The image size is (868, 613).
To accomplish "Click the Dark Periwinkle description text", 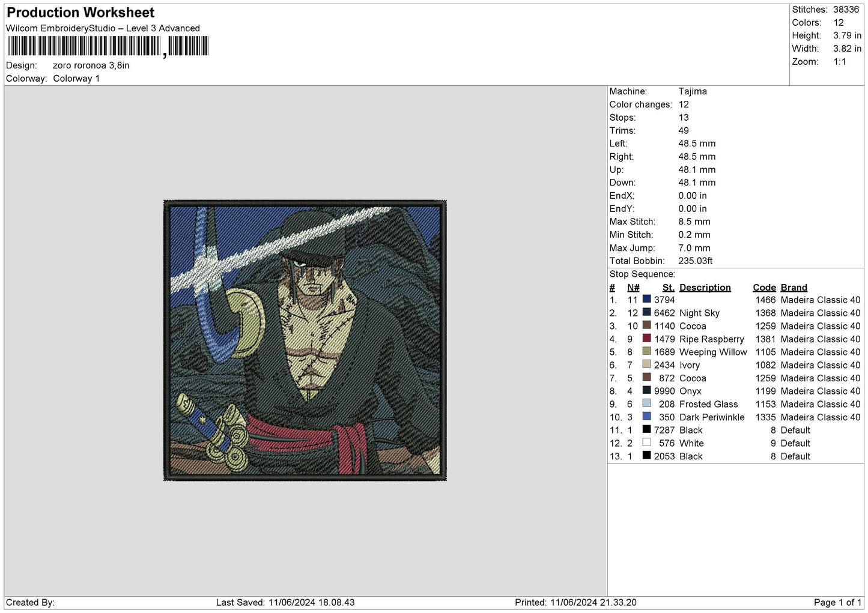I will pos(712,417).
